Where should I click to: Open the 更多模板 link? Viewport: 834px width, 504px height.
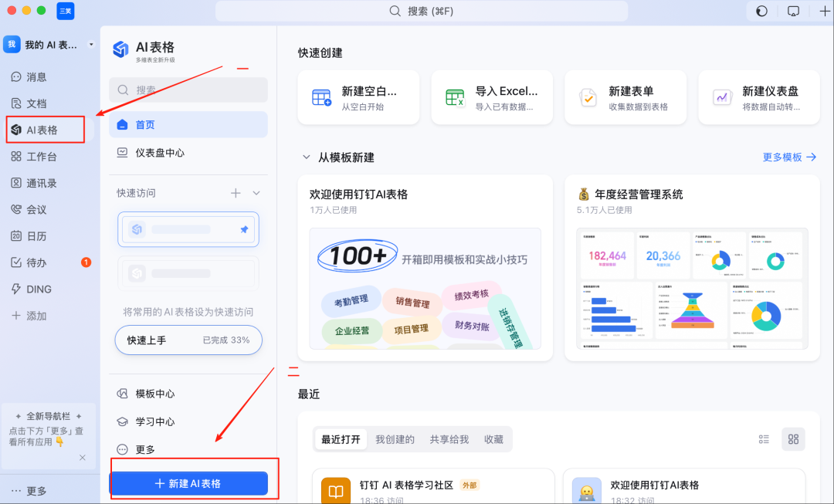tap(789, 157)
